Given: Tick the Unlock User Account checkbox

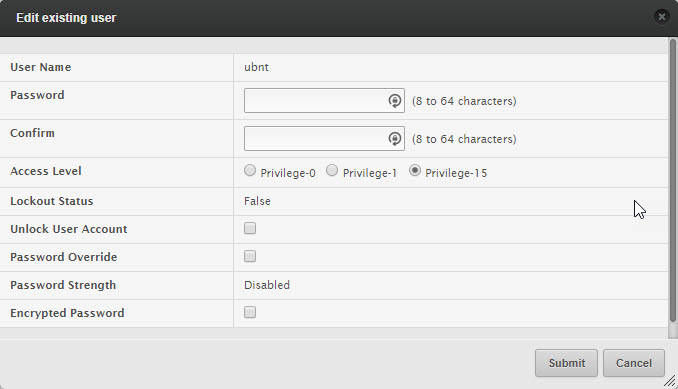Looking at the screenshot, I should click(250, 228).
